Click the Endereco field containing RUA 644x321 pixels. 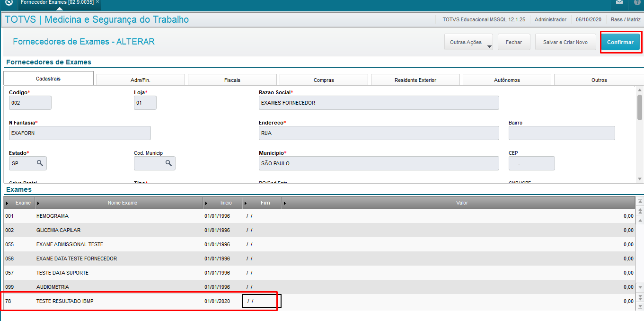(379, 133)
